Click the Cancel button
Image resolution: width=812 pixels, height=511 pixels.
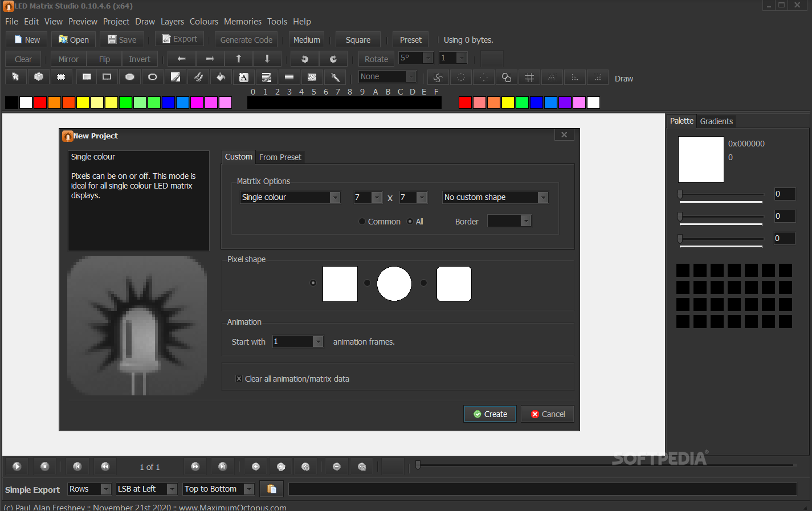(548, 414)
